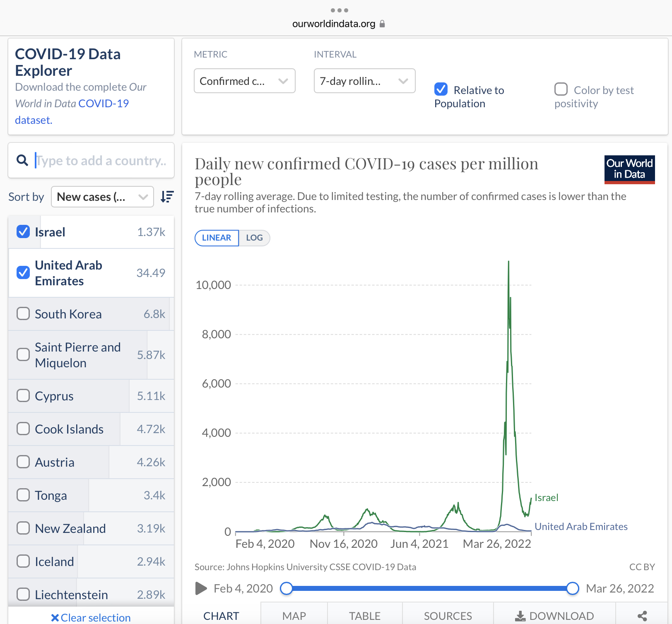Screen dimensions: 672x624
Task: Click the search magnifier icon
Action: [x=22, y=160]
